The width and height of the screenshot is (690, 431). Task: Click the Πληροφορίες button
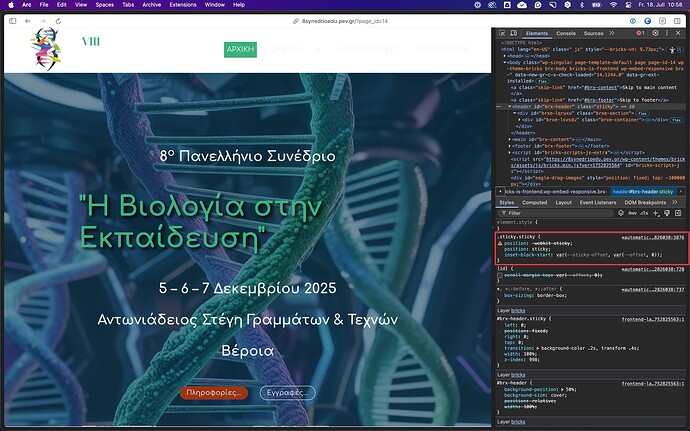pos(214,393)
